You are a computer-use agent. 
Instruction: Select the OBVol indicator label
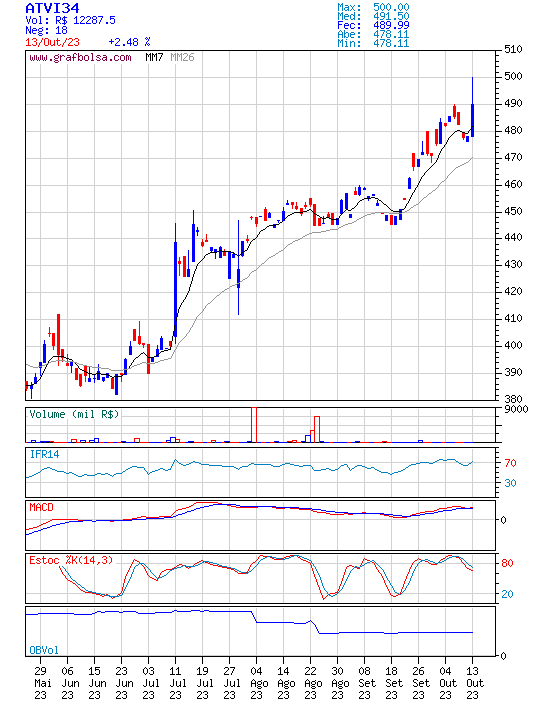click(44, 650)
